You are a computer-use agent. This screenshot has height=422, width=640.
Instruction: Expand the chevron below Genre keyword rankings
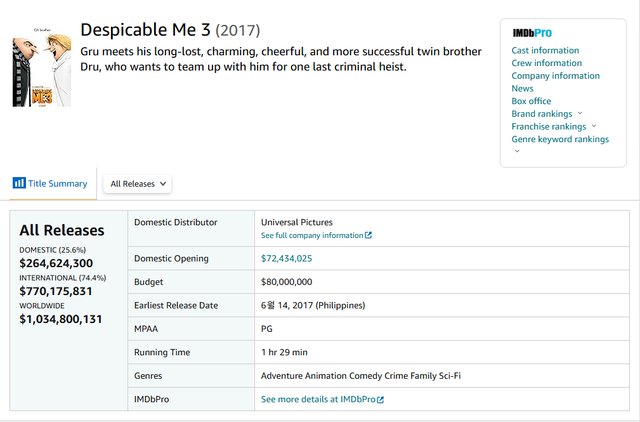pos(517,151)
